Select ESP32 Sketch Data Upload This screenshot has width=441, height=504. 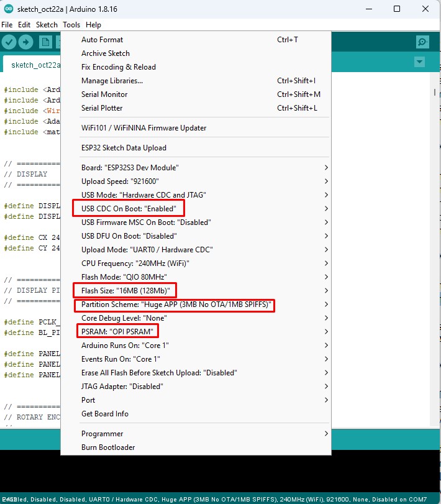point(196,148)
